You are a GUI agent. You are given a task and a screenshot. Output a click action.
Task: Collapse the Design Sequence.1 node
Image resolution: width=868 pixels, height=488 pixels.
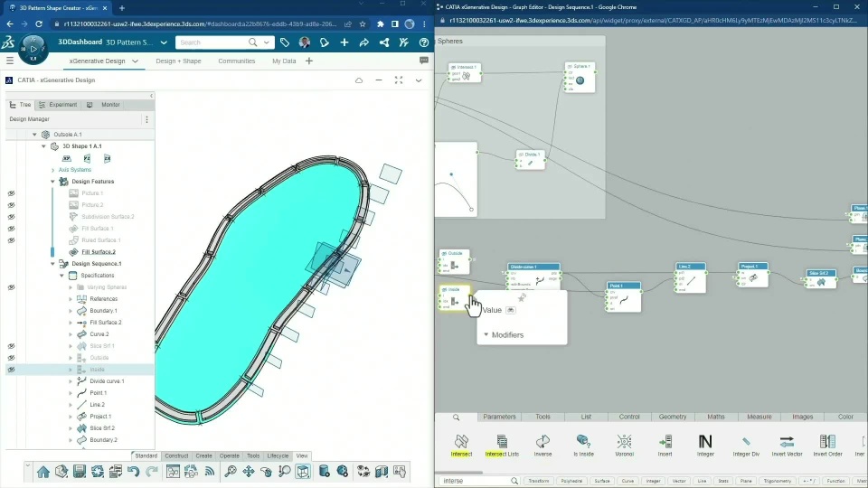click(53, 264)
